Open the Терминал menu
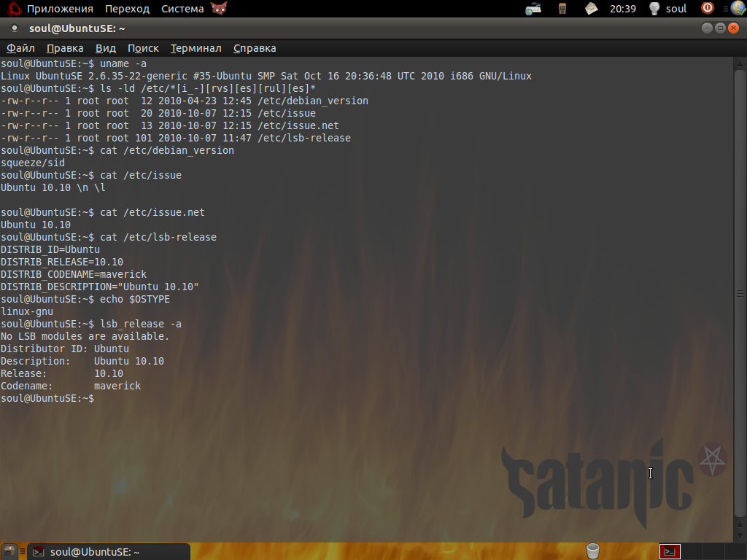 tap(196, 48)
